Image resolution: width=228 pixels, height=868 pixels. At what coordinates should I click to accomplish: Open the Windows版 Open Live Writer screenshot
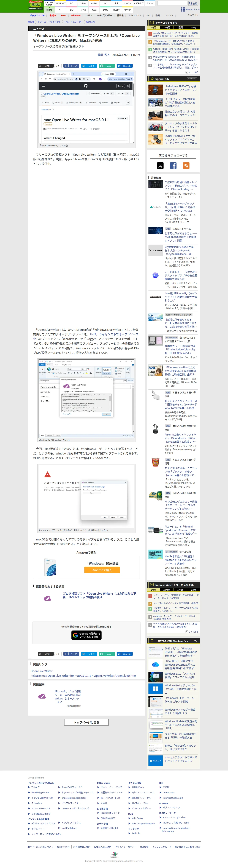[86, 399]
